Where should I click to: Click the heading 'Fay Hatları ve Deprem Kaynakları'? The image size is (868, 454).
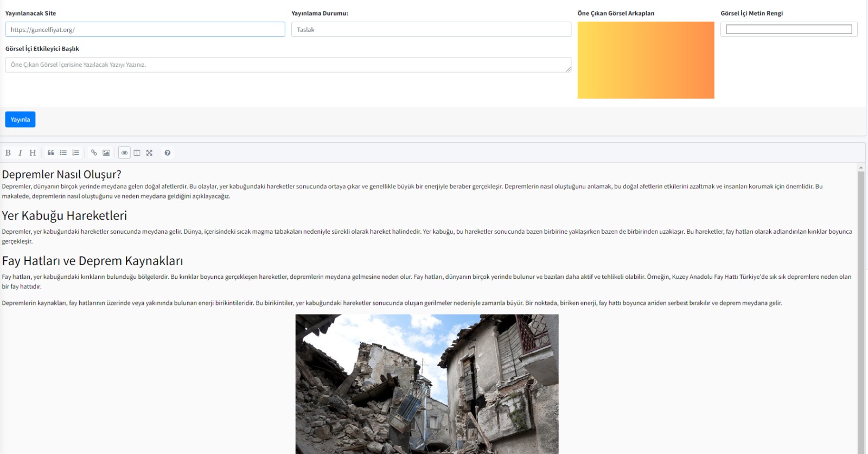pyautogui.click(x=92, y=261)
